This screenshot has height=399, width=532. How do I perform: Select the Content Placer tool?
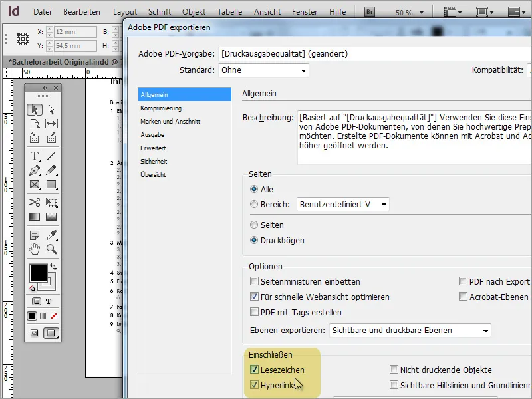point(51,138)
